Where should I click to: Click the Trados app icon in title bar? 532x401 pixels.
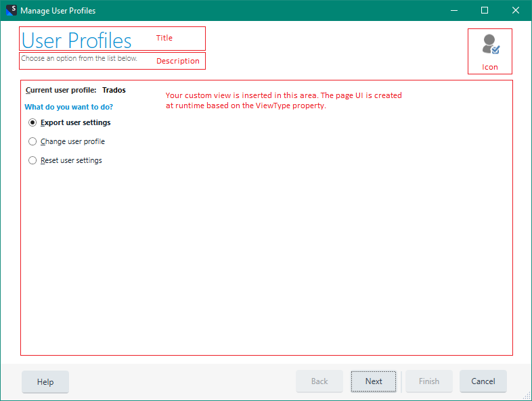tap(12, 10)
